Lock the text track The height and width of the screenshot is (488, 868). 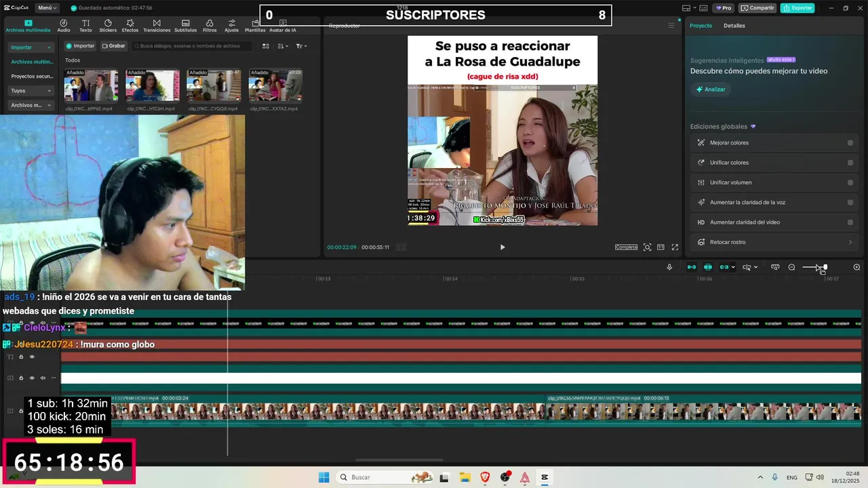click(21, 357)
